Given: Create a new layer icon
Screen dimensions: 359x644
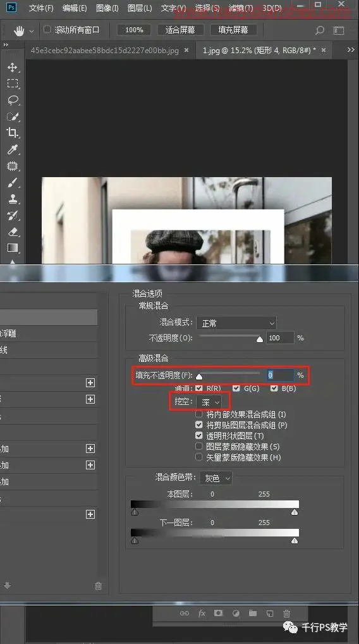Looking at the screenshot, I should click(x=269, y=614).
